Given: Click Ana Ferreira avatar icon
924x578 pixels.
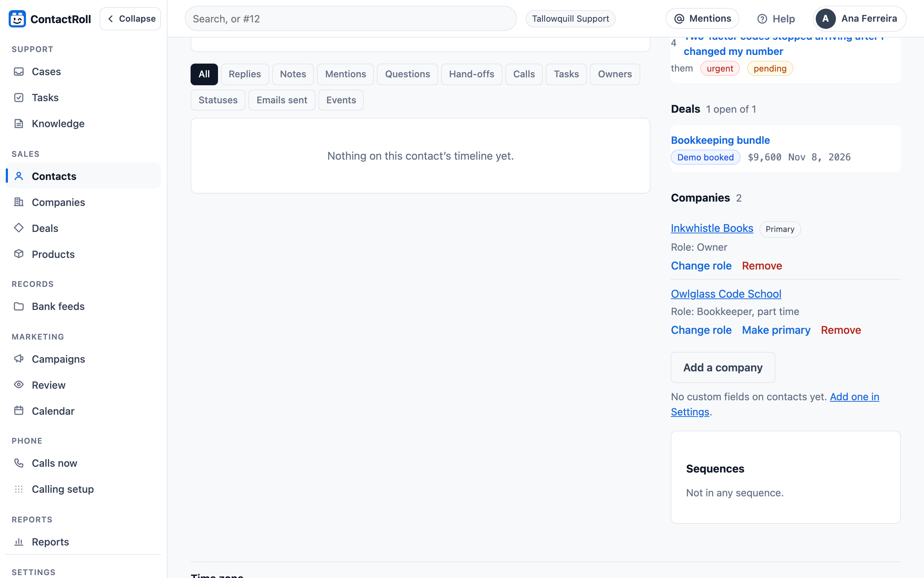Looking at the screenshot, I should (825, 19).
